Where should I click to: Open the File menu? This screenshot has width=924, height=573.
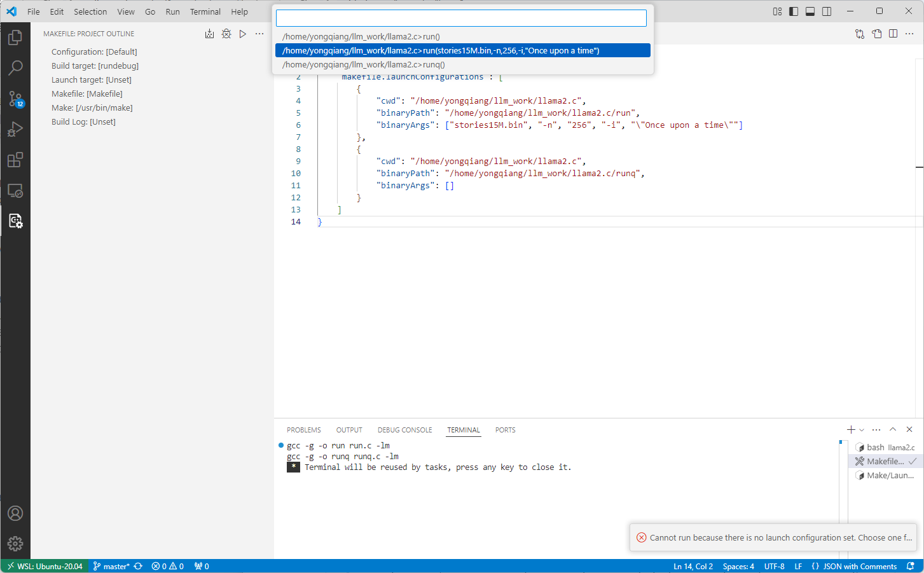coord(34,11)
